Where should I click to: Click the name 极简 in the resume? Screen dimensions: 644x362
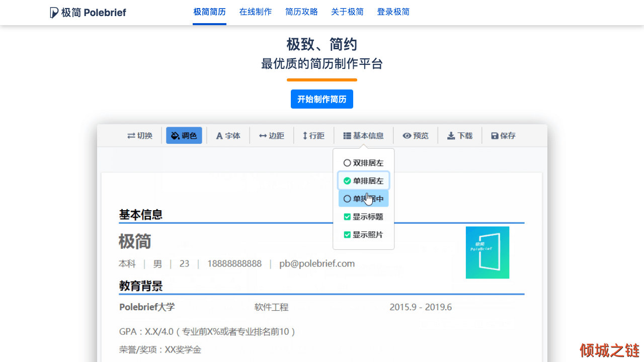pos(135,241)
